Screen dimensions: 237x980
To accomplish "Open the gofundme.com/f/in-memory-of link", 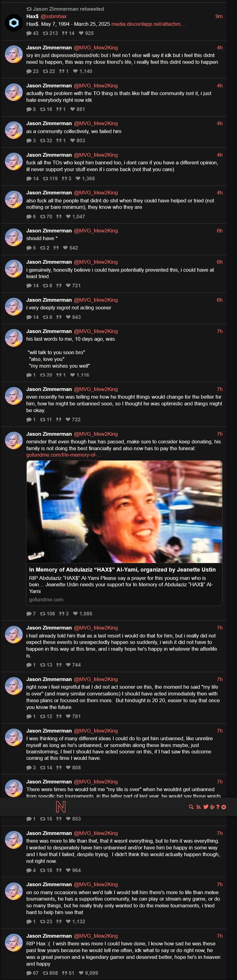I will (x=64, y=455).
